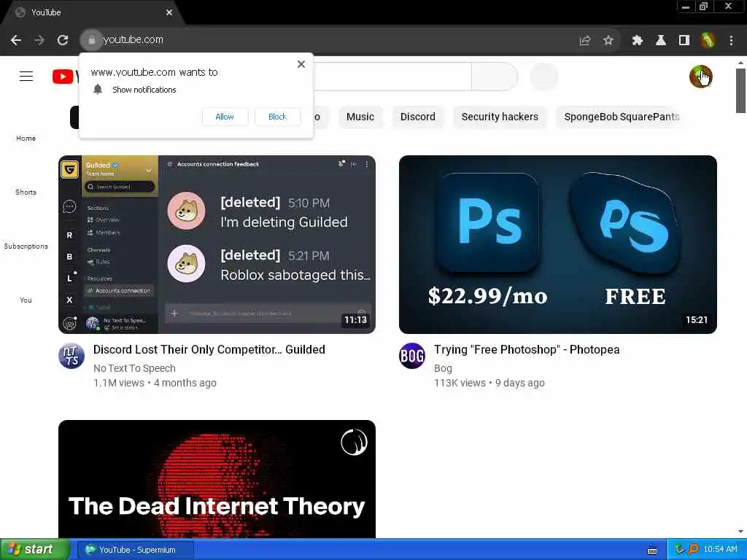The image size is (747, 560).
Task: Close the YouTube browser tab
Action: pos(169,12)
